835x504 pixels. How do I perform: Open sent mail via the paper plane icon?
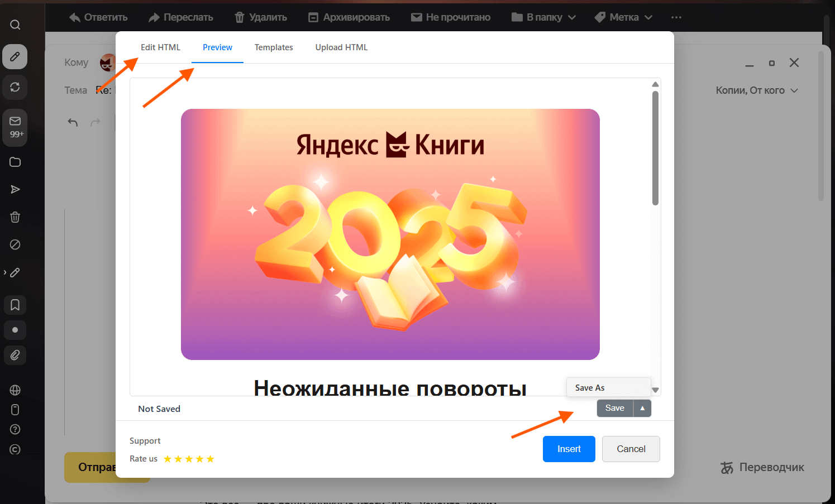15,189
